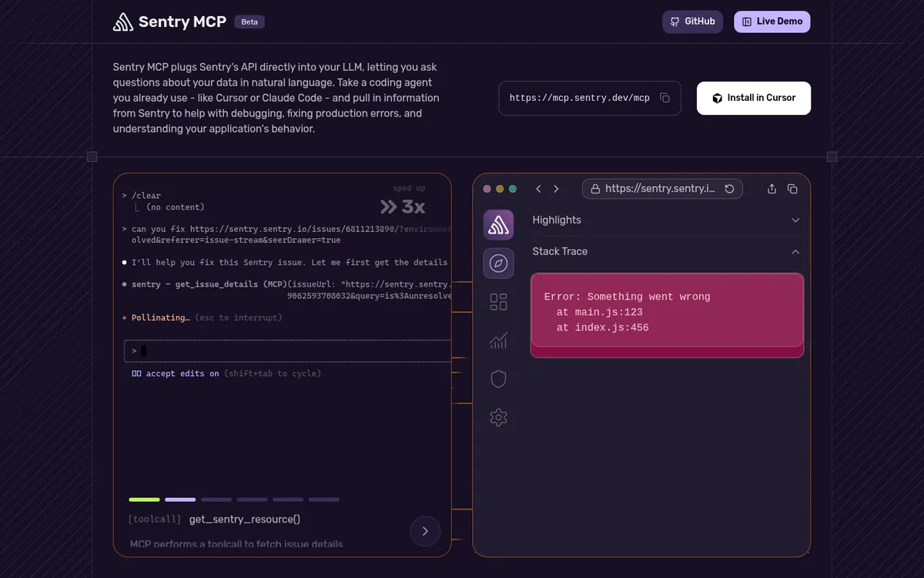Jump to the sixth progress segment
The width and height of the screenshot is (924, 578).
tap(324, 499)
